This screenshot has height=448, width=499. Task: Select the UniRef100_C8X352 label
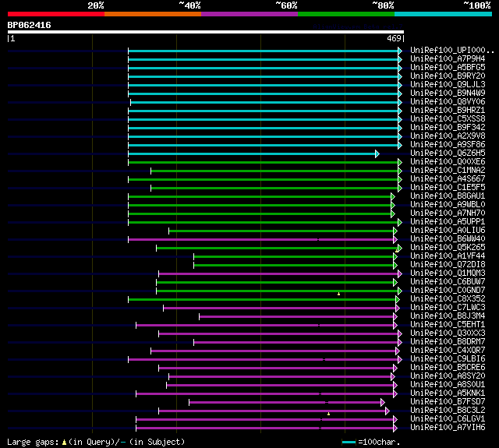click(448, 299)
